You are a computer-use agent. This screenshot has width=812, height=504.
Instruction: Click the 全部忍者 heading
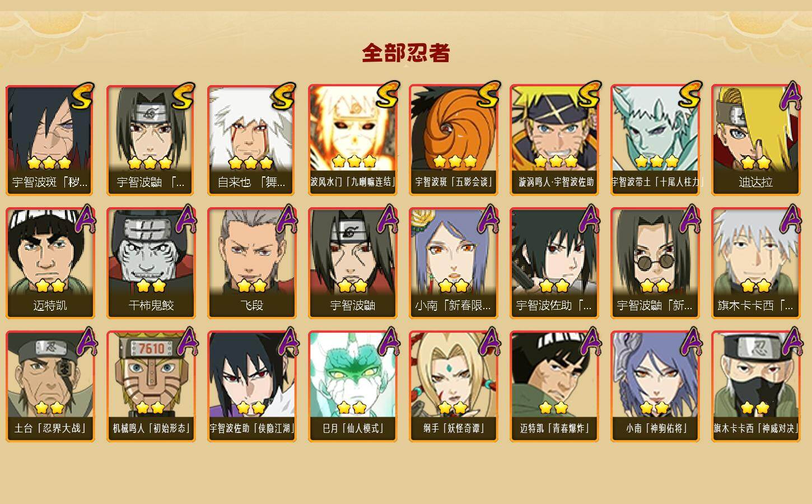(406, 53)
